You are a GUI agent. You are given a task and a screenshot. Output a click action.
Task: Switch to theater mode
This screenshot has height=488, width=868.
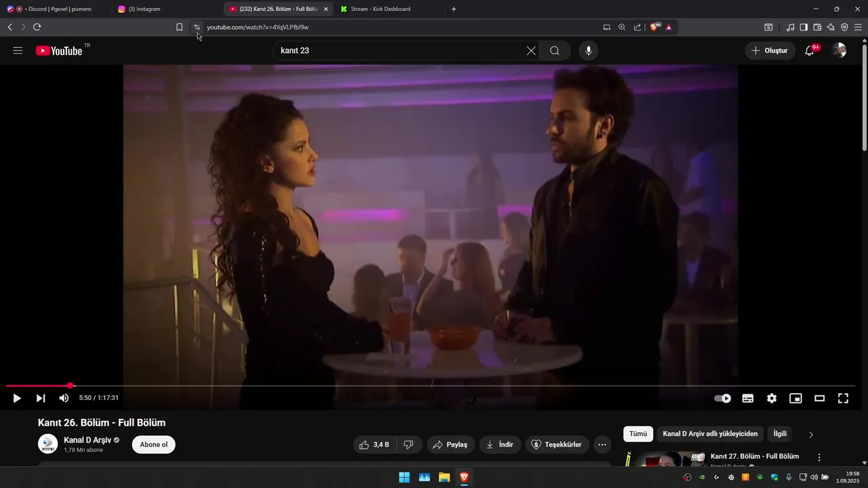coord(819,399)
